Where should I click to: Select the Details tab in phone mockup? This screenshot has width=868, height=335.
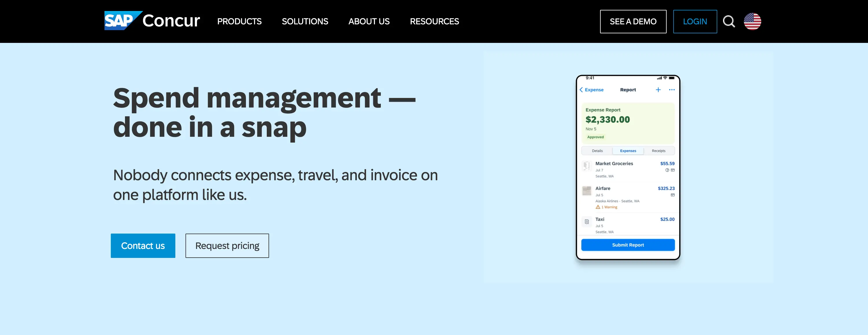point(597,151)
